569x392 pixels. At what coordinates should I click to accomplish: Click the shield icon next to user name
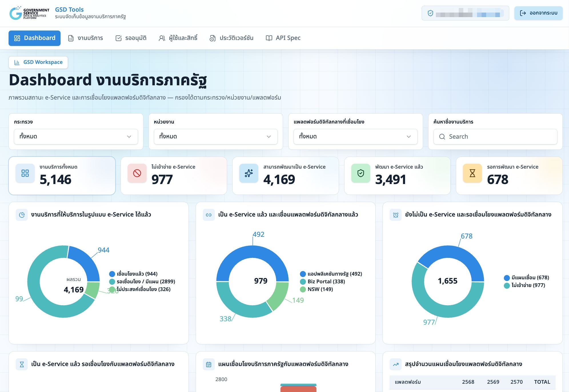pyautogui.click(x=430, y=13)
